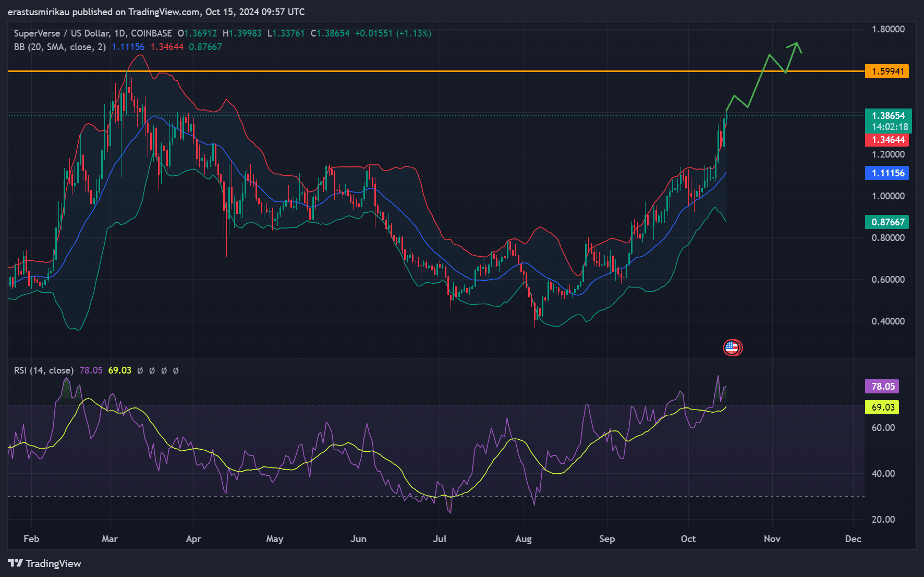Click the Mar label on time axis
The image size is (924, 577).
click(110, 539)
